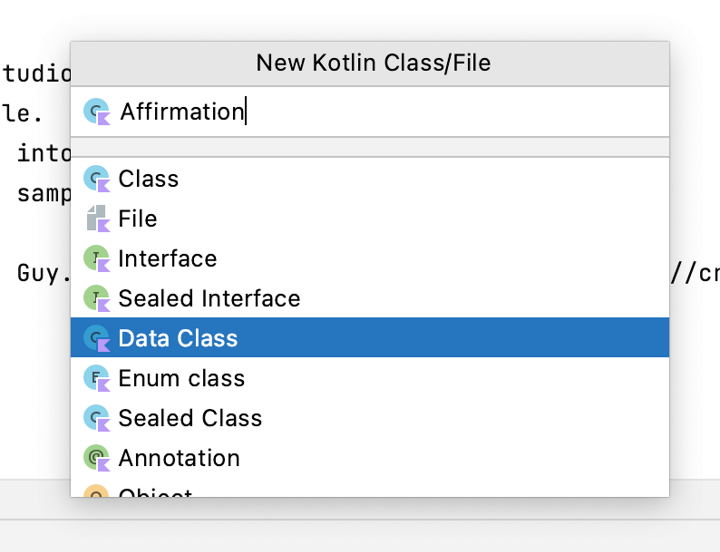This screenshot has height=552, width=720.
Task: Click the Interface icon
Action: click(97, 259)
